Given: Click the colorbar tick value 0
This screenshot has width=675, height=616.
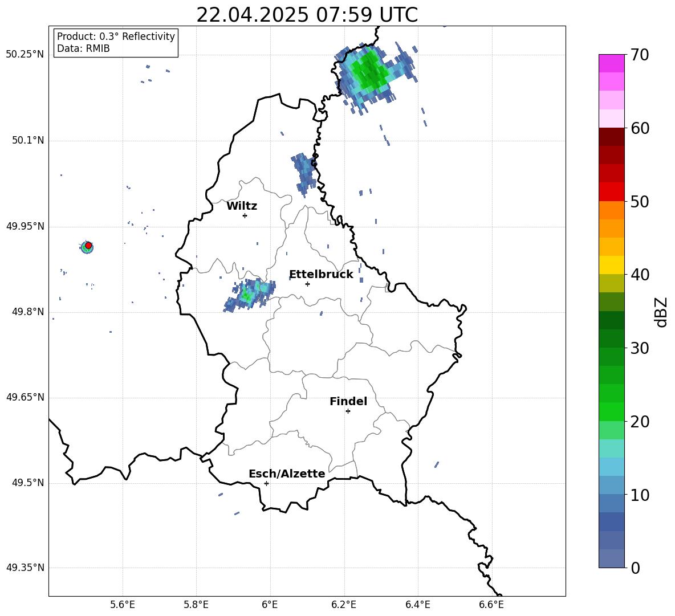Looking at the screenshot, I should point(635,568).
